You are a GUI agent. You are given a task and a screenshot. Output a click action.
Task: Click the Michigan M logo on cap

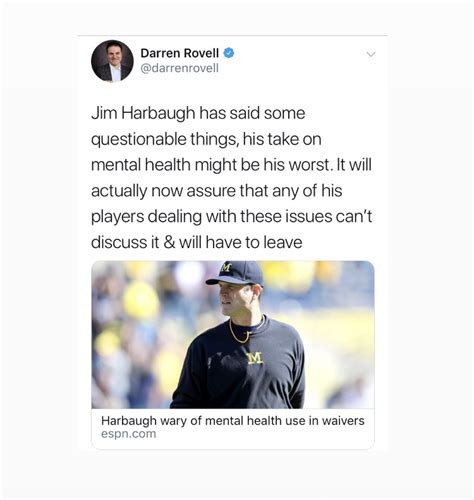[x=226, y=267]
